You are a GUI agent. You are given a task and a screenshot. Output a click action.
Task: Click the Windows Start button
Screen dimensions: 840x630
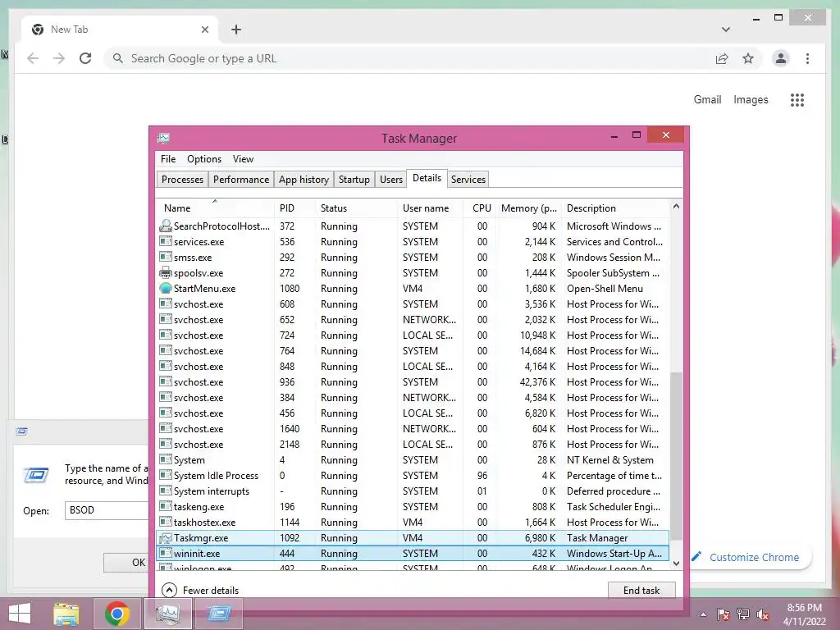click(x=20, y=614)
